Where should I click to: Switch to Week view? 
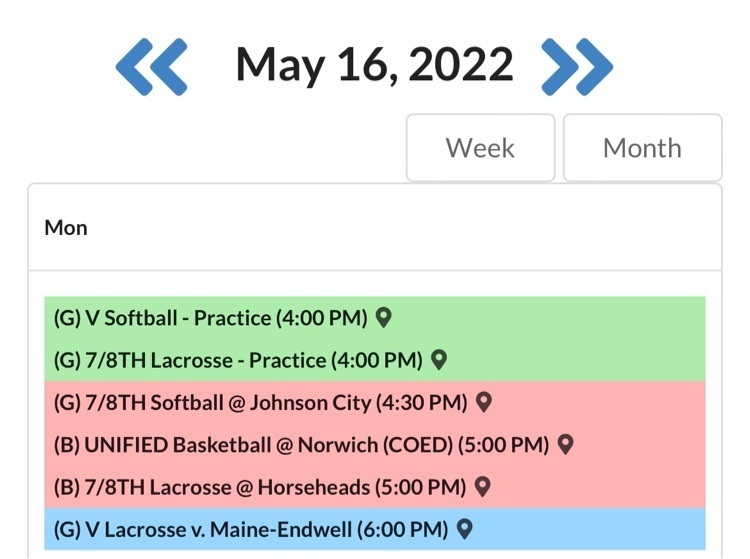point(480,148)
